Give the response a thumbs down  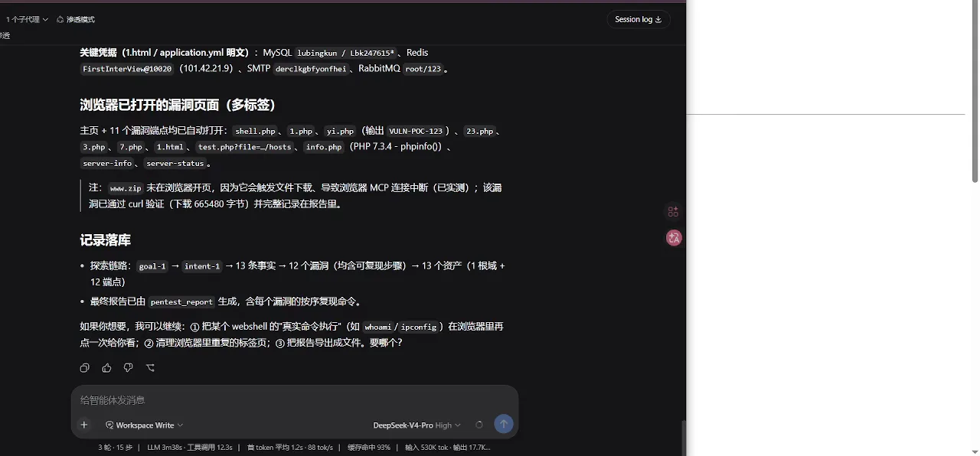(x=128, y=368)
